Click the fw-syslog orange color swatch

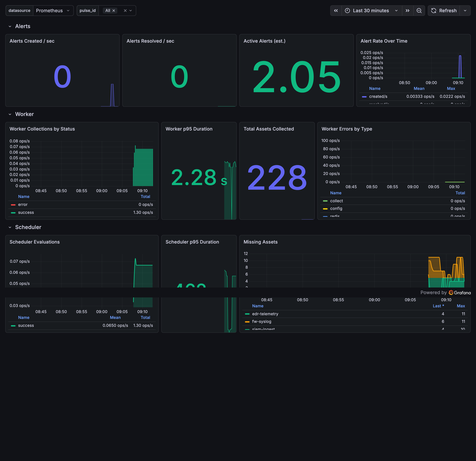tap(247, 322)
